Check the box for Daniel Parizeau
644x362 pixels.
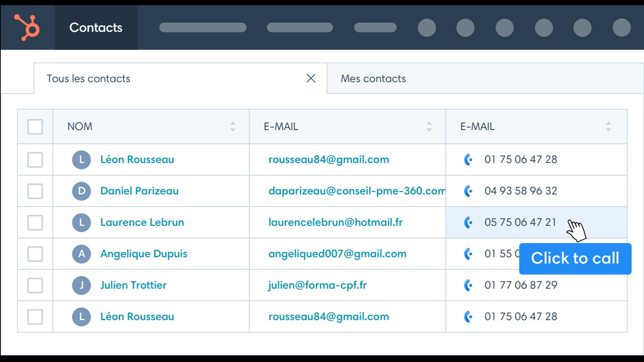tap(35, 191)
